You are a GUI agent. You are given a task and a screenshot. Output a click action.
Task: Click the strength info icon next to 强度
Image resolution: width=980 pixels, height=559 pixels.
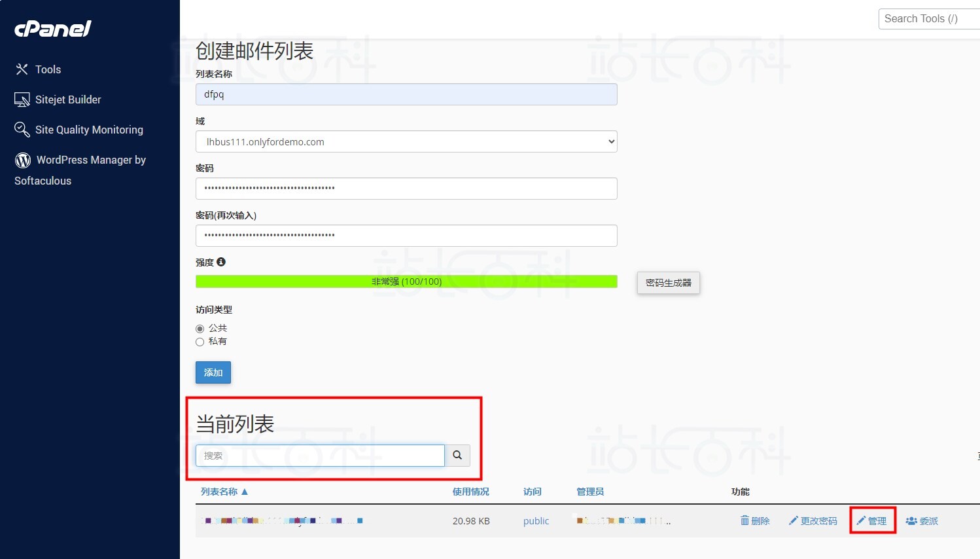(x=221, y=262)
